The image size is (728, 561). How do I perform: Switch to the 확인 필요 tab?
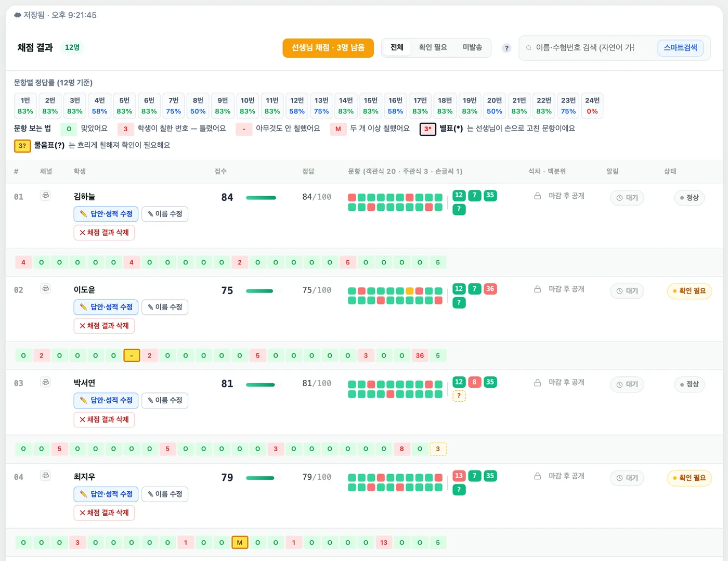(433, 47)
